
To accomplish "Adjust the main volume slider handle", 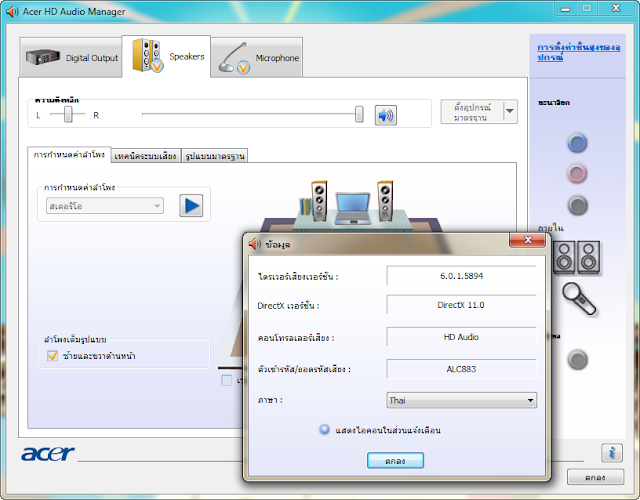I will click(x=359, y=114).
